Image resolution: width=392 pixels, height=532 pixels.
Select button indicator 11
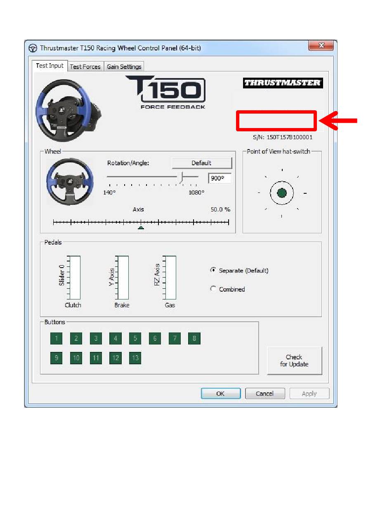click(96, 358)
